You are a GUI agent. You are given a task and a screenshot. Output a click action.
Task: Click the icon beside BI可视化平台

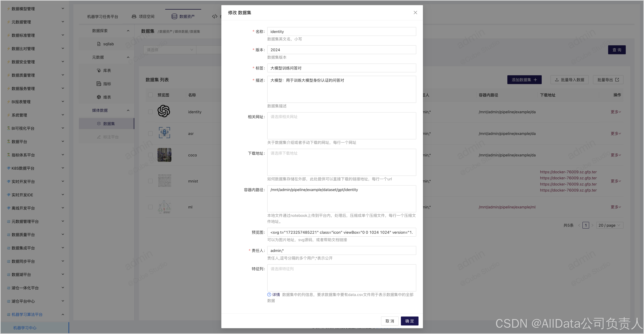[x=9, y=128]
